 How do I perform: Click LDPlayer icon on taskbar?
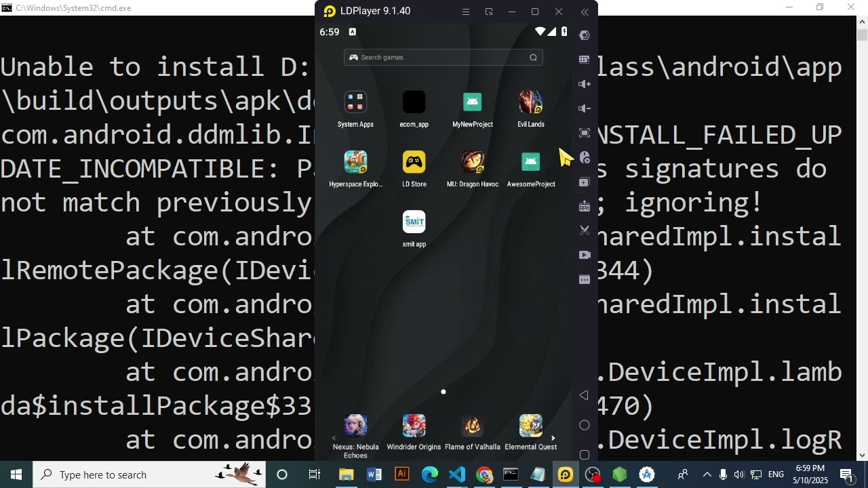coord(566,474)
